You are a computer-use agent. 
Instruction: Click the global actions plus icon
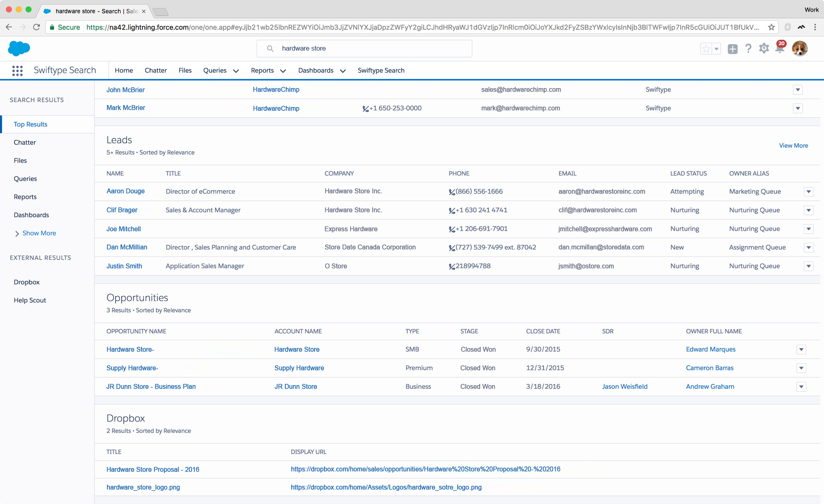tap(732, 49)
